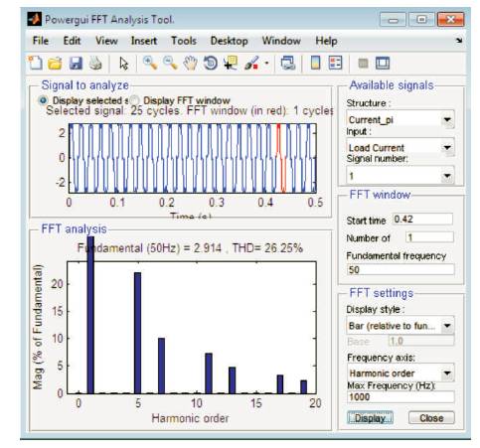The image size is (480, 448).
Task: Select the Zoom Out magnifier tool
Action: tap(170, 63)
